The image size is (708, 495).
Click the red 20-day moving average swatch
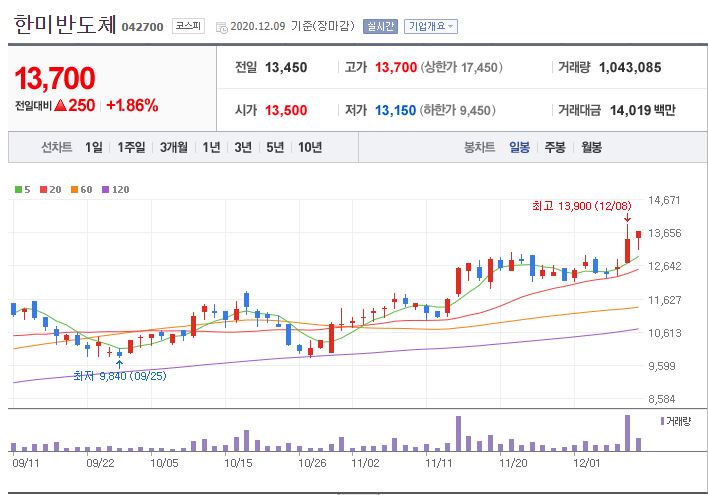point(43,190)
